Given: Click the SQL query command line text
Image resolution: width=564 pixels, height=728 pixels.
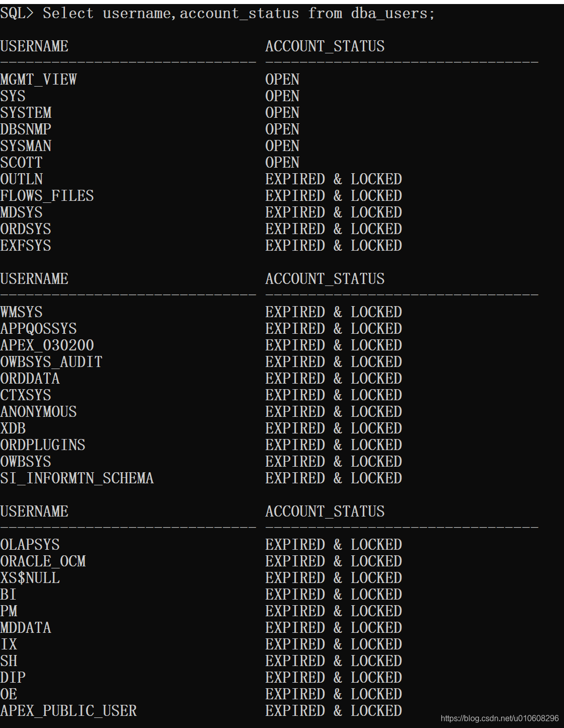Looking at the screenshot, I should [x=217, y=14].
